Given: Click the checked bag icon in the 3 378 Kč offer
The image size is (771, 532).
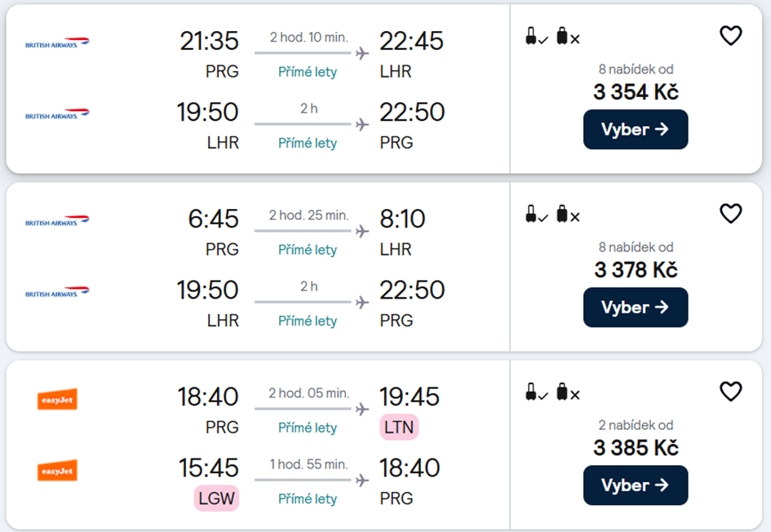Looking at the screenshot, I should point(566,215).
